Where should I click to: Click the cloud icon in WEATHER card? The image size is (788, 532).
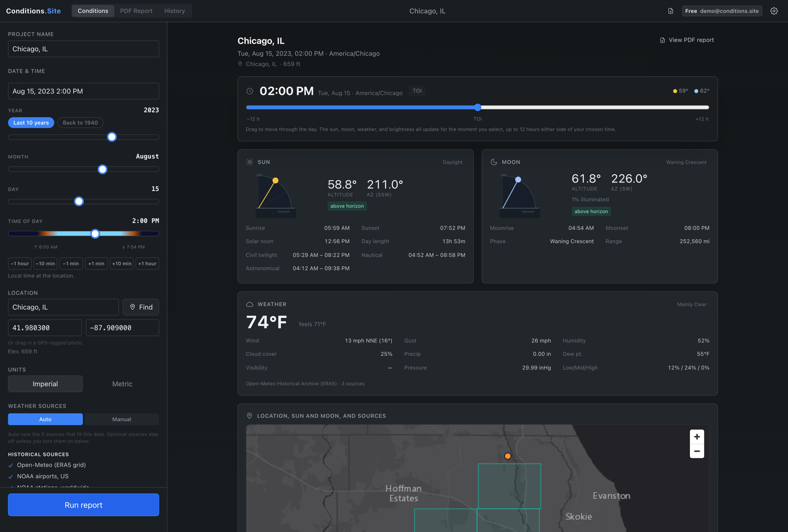point(250,304)
